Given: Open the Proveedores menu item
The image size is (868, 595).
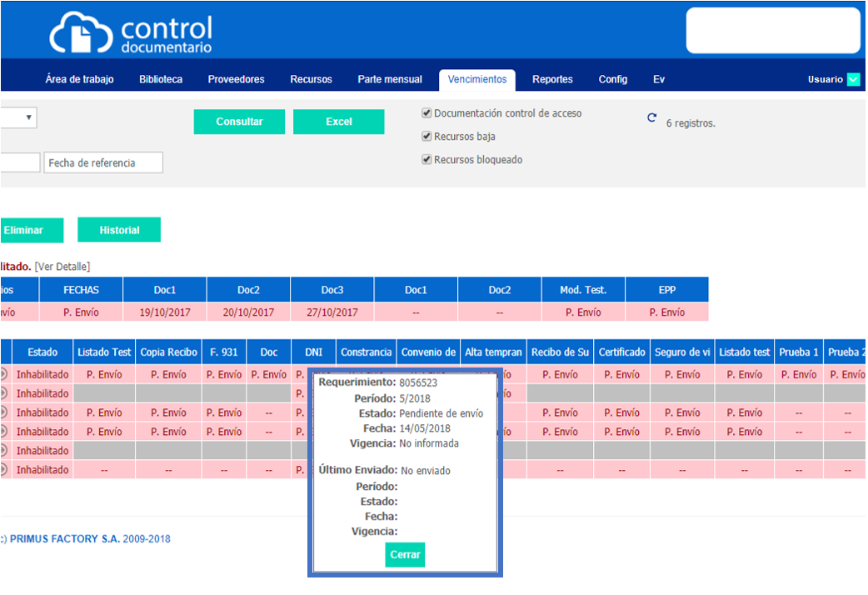Looking at the screenshot, I should point(236,80).
